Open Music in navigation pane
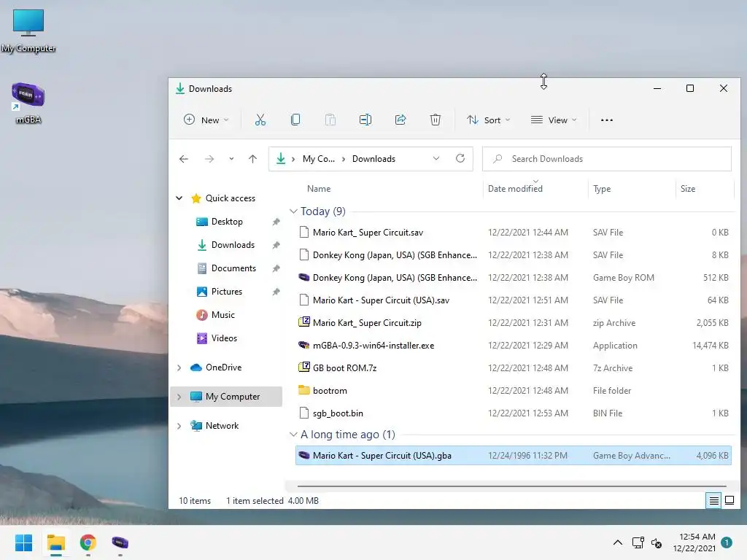Image resolution: width=747 pixels, height=560 pixels. [x=223, y=315]
